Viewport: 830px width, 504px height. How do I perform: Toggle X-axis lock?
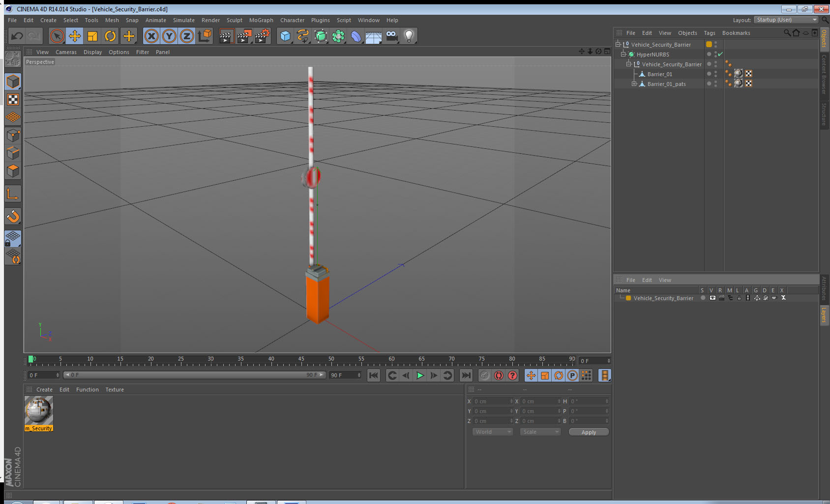click(x=151, y=36)
